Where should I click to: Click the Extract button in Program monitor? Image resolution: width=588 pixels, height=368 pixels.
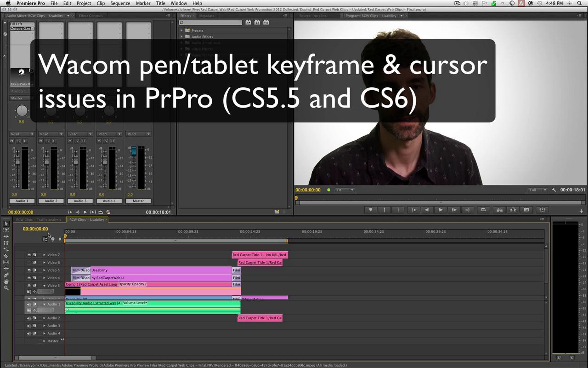(x=513, y=210)
